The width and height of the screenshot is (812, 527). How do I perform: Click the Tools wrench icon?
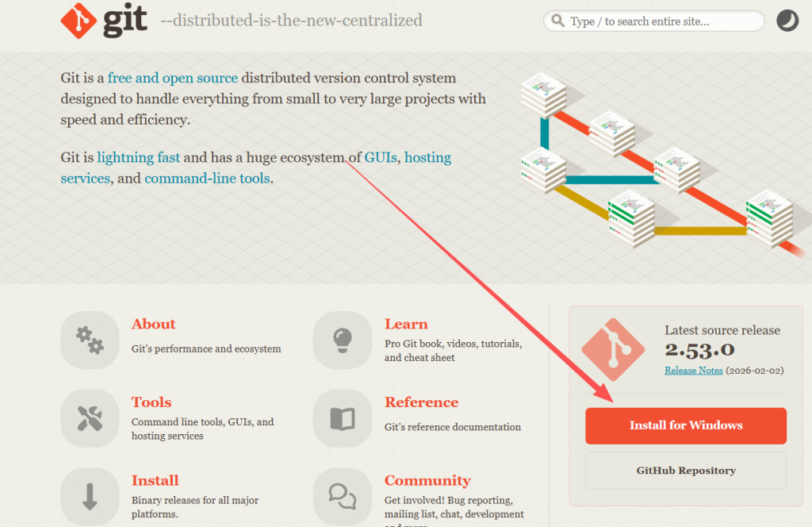pos(90,418)
